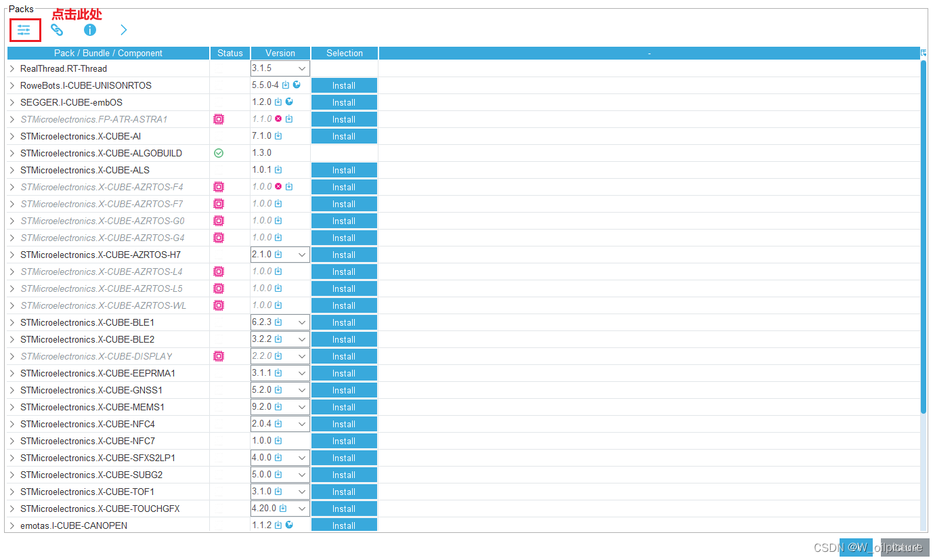
Task: Select STMicroelectronics.X-CUBE-SFXS2LP1 row name
Action: tap(97, 458)
